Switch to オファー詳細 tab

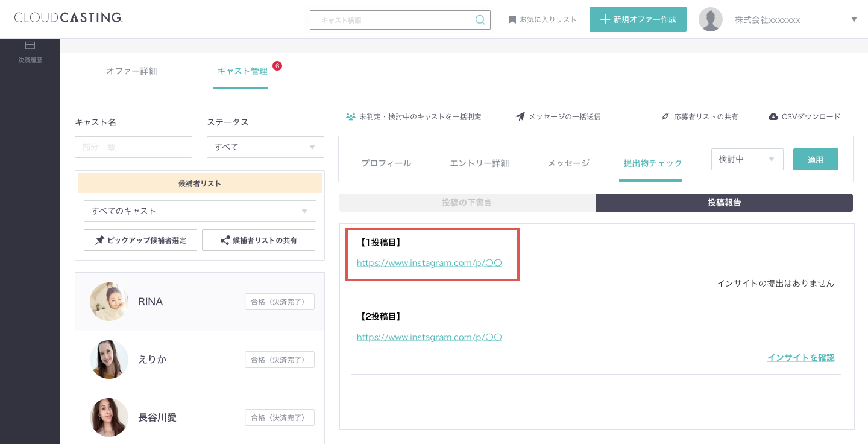(x=131, y=71)
